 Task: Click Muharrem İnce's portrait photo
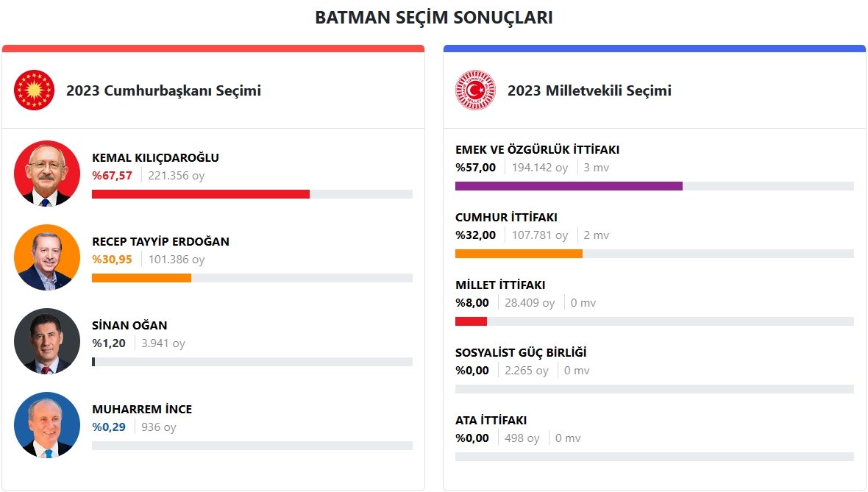tap(47, 425)
